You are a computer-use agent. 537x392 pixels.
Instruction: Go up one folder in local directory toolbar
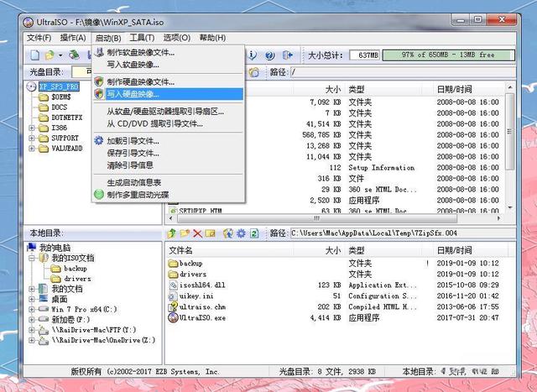click(x=173, y=233)
